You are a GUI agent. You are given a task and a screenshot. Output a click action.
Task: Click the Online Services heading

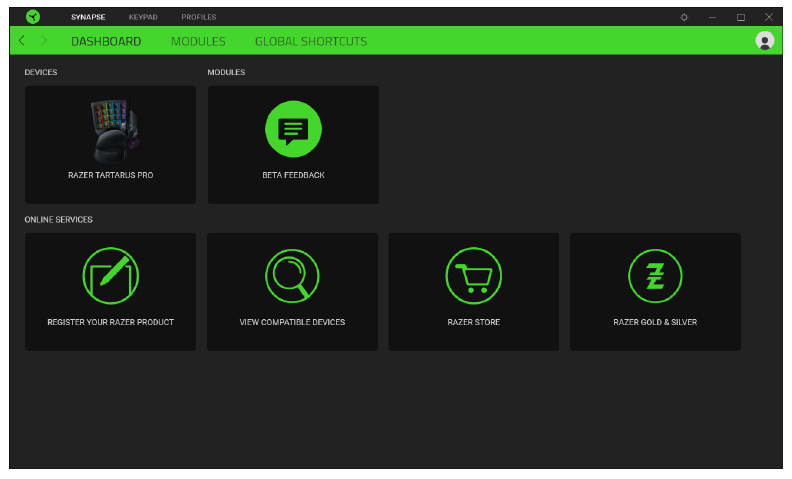pos(59,219)
